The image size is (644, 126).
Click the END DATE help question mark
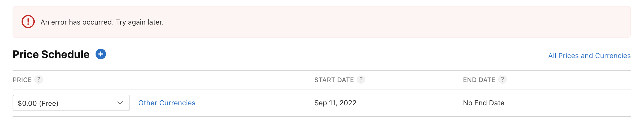502,79
